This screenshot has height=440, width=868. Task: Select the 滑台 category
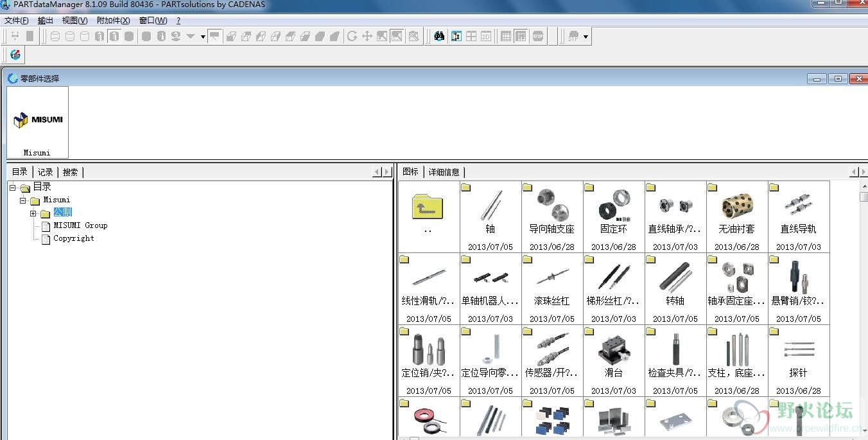point(614,360)
